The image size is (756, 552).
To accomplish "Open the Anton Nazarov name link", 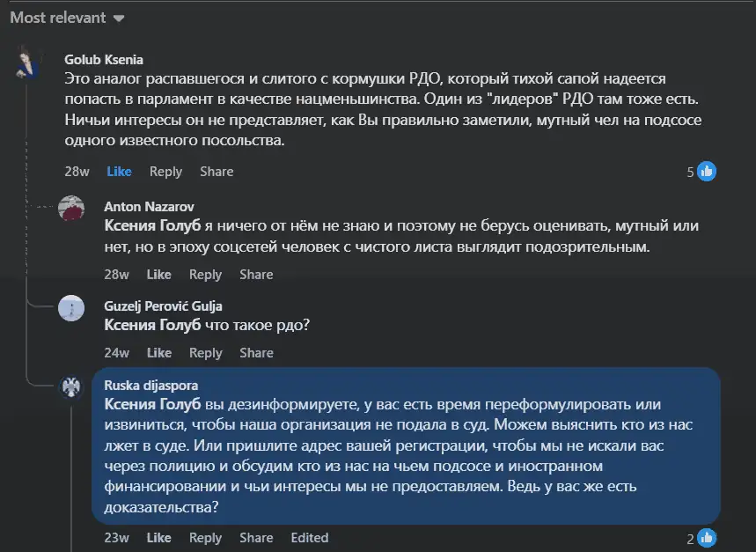I will coord(149,207).
